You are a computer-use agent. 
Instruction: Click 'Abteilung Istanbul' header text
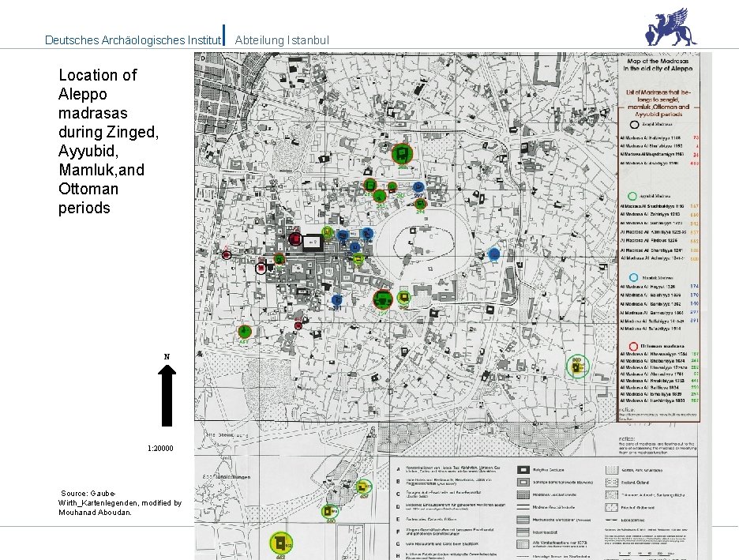click(282, 40)
